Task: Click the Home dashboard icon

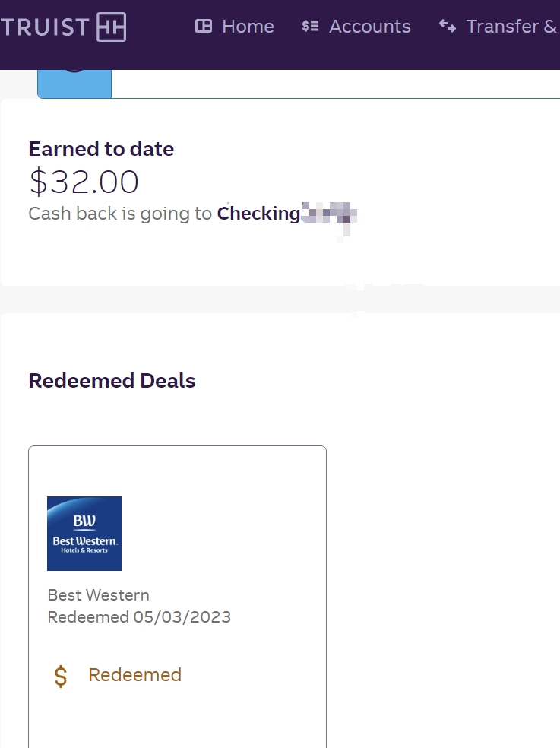Action: (204, 27)
